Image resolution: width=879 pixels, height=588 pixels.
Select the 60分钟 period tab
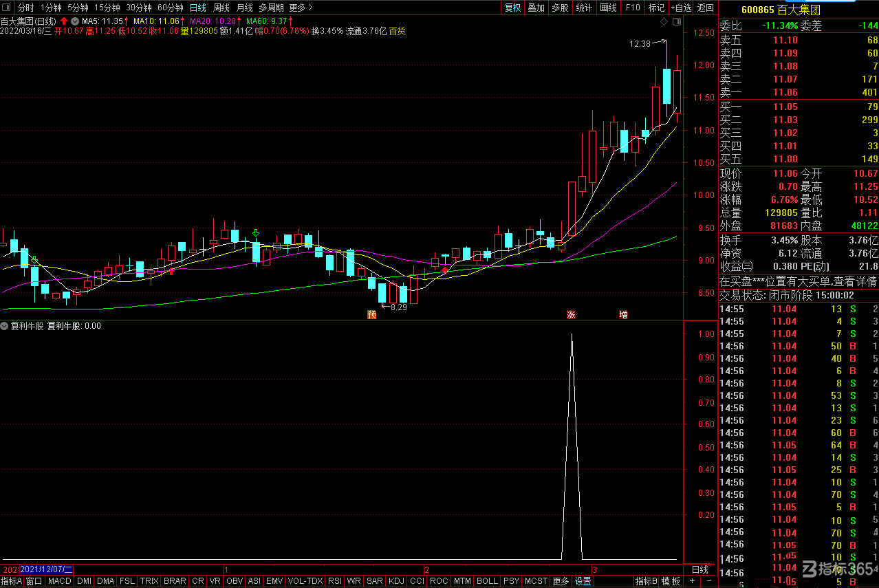170,8
